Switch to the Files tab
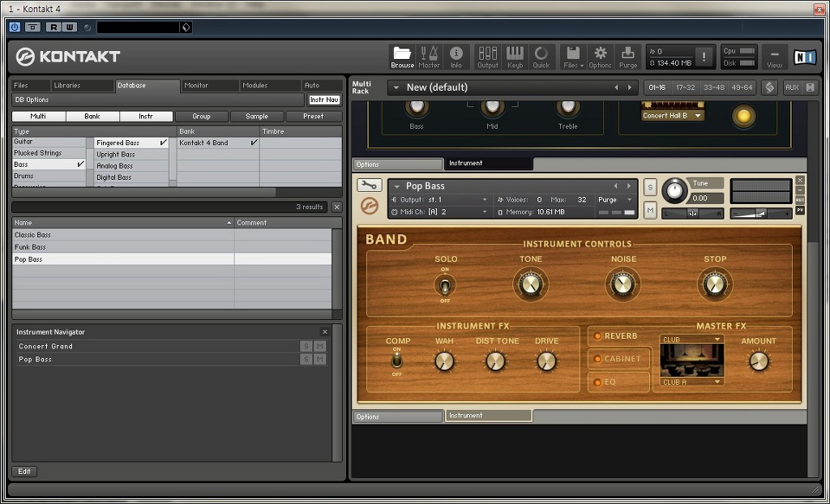830x504 pixels. click(32, 85)
